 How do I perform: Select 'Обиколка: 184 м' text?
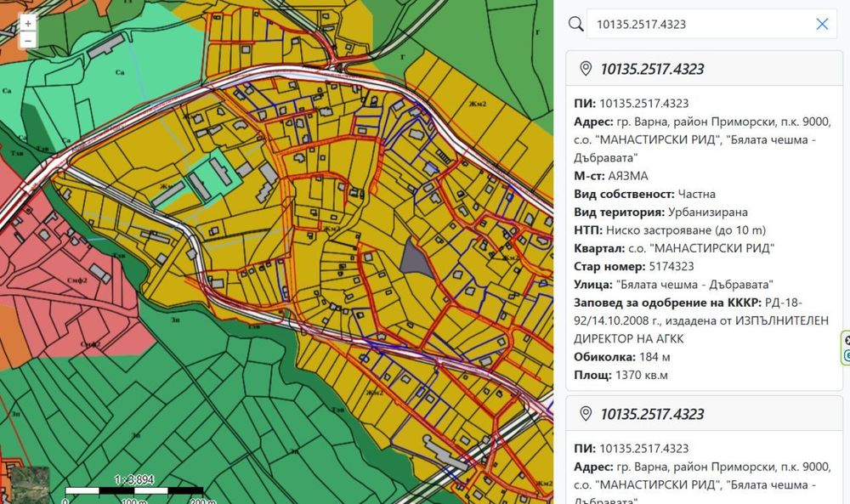tap(622, 357)
